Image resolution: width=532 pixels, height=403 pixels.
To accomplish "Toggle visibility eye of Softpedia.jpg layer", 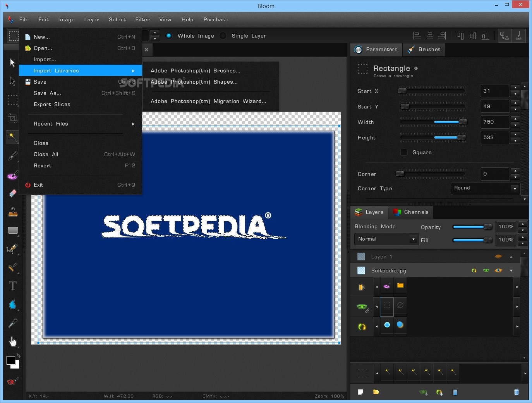I will pos(498,270).
